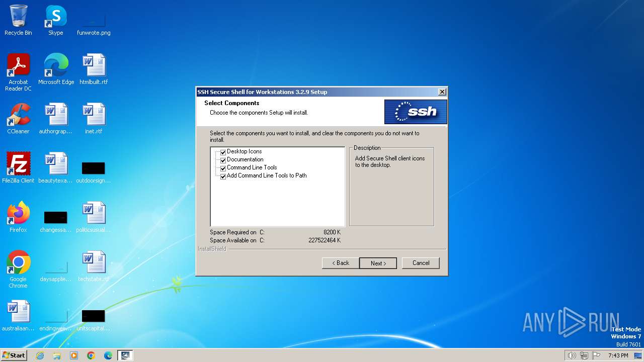Select the Skype desktop shortcut
Image resolution: width=644 pixels, height=362 pixels.
point(56,20)
